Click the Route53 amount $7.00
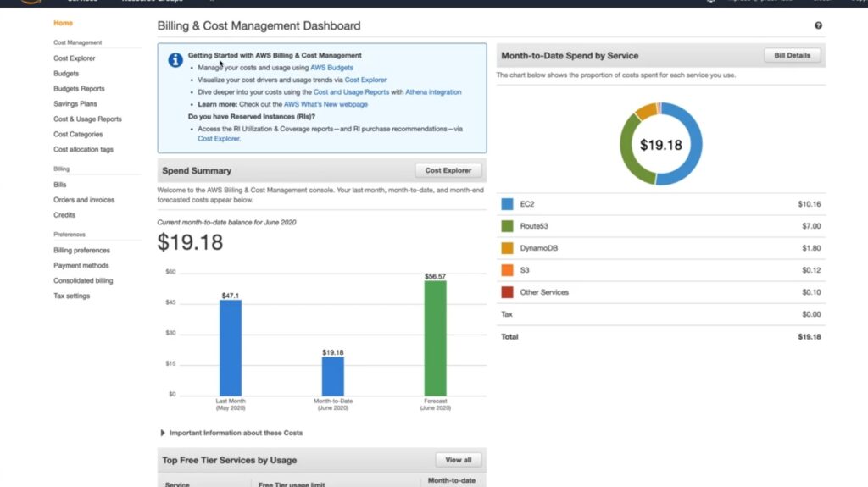The width and height of the screenshot is (868, 487). click(811, 226)
